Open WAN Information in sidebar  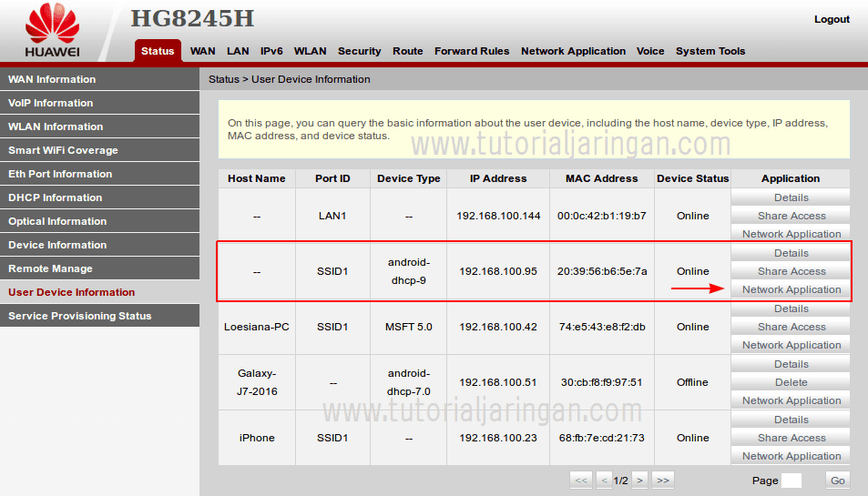click(x=99, y=79)
